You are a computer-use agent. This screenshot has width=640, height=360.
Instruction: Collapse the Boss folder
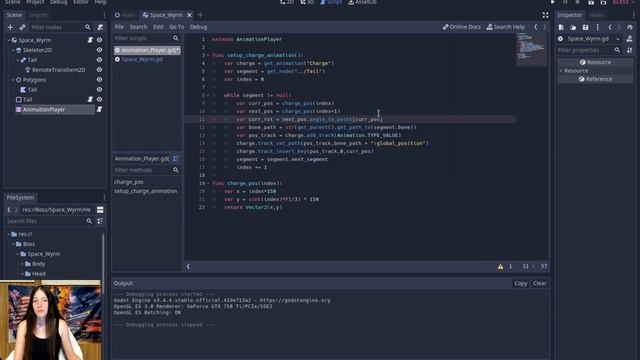pos(13,244)
